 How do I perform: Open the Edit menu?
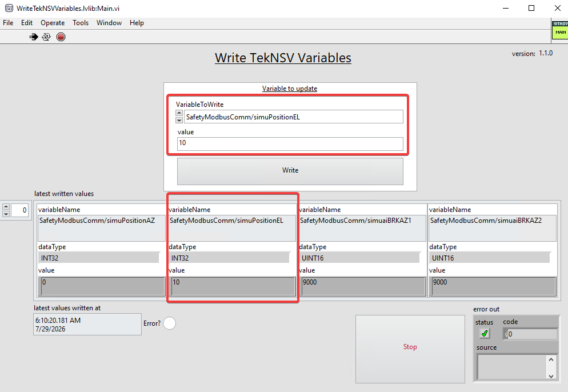(27, 23)
